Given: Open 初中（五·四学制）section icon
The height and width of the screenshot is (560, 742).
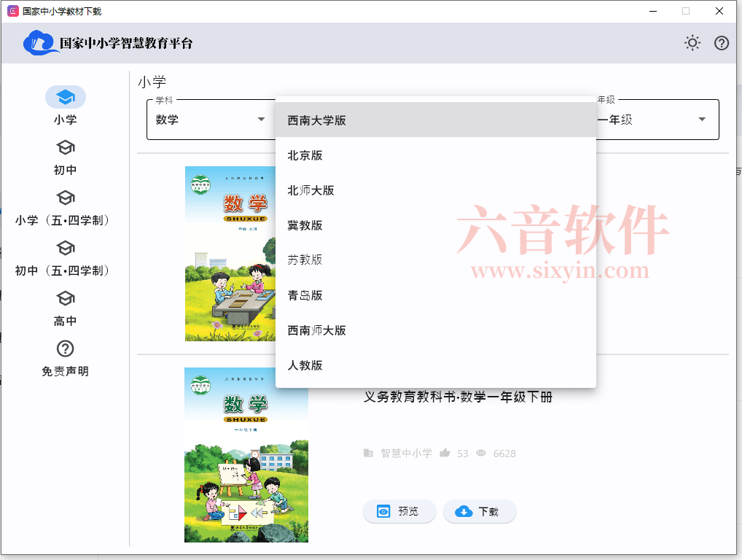Looking at the screenshot, I should (65, 248).
